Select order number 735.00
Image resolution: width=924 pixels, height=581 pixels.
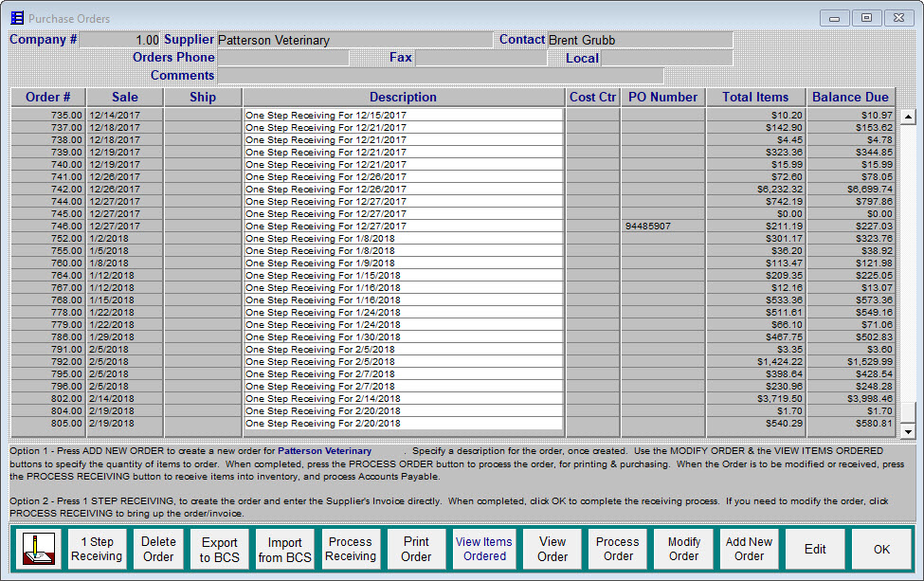48,116
